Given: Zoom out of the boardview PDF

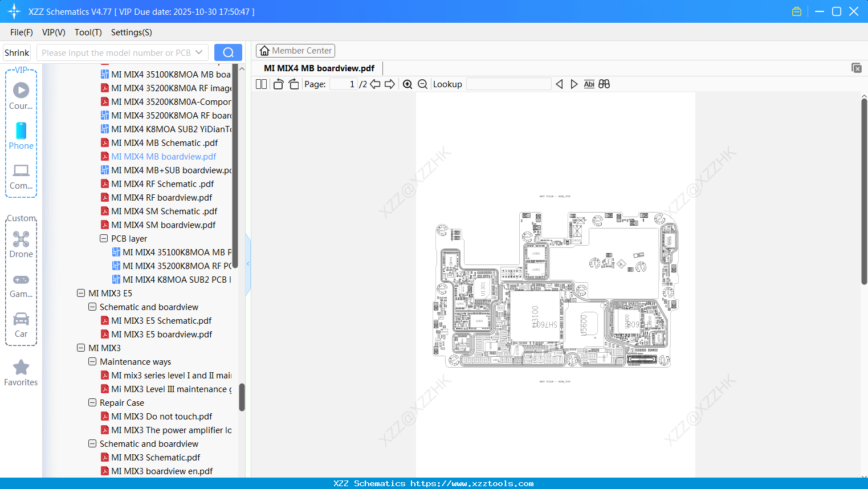Looking at the screenshot, I should 422,84.
